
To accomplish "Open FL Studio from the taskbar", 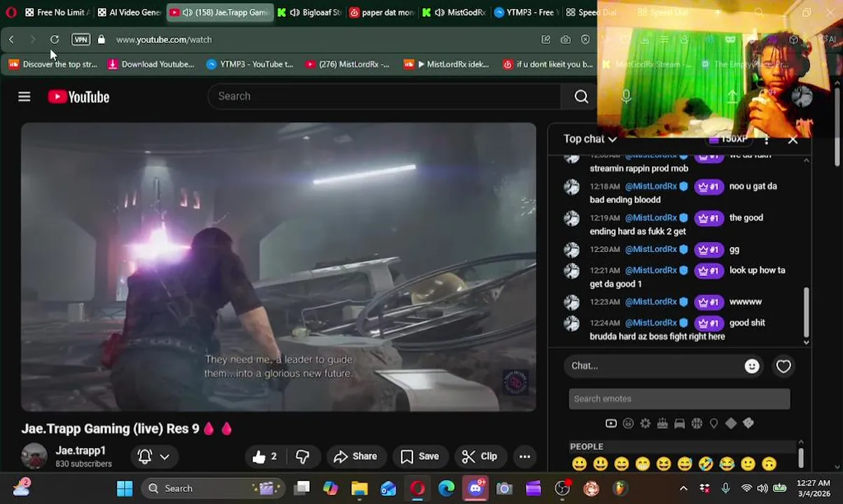I will click(x=620, y=488).
